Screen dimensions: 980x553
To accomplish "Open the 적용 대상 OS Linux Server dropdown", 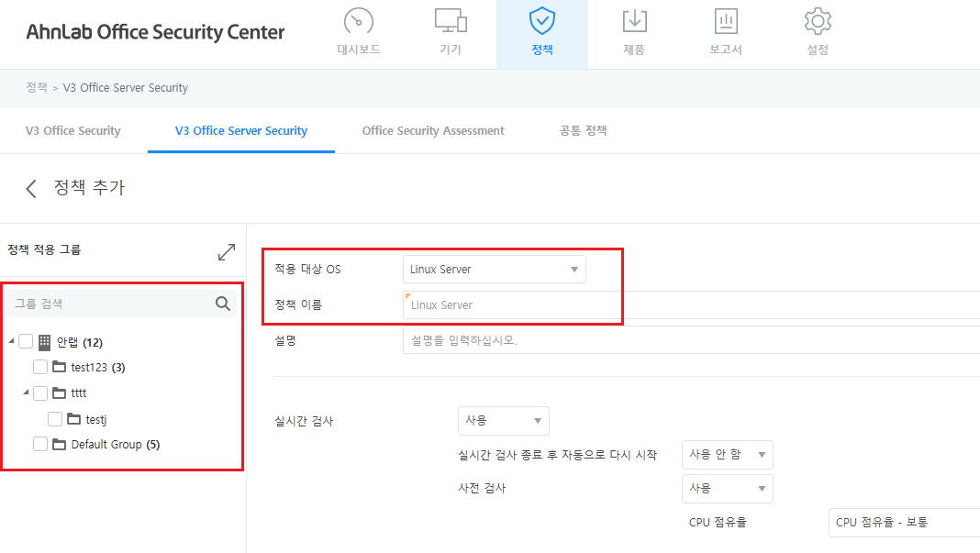I will (495, 270).
